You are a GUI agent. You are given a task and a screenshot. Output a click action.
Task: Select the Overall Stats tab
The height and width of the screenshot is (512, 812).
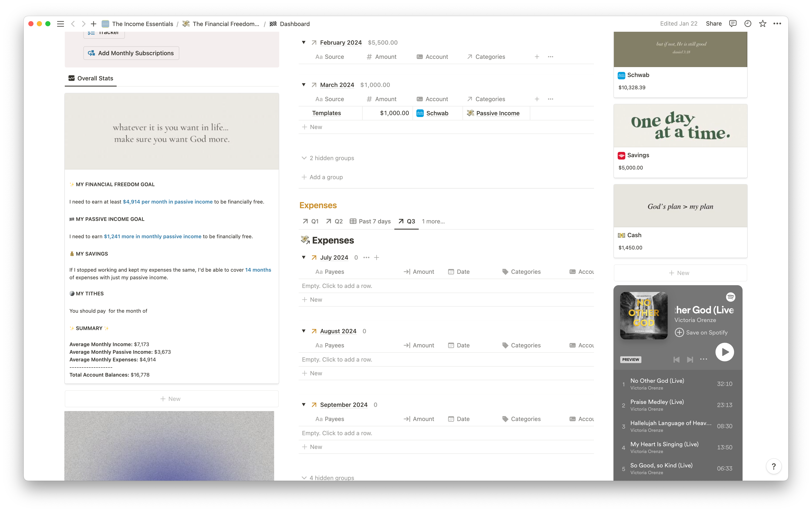(91, 78)
